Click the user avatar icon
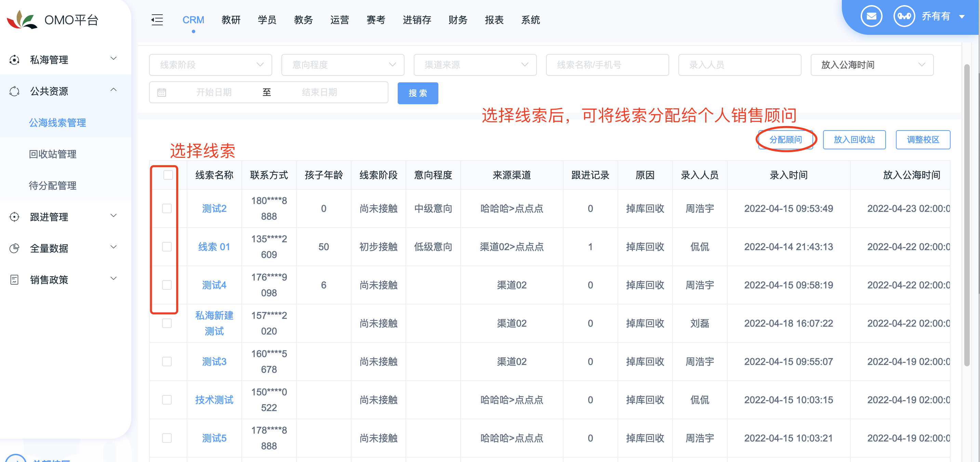This screenshot has height=462, width=980. pyautogui.click(x=904, y=16)
